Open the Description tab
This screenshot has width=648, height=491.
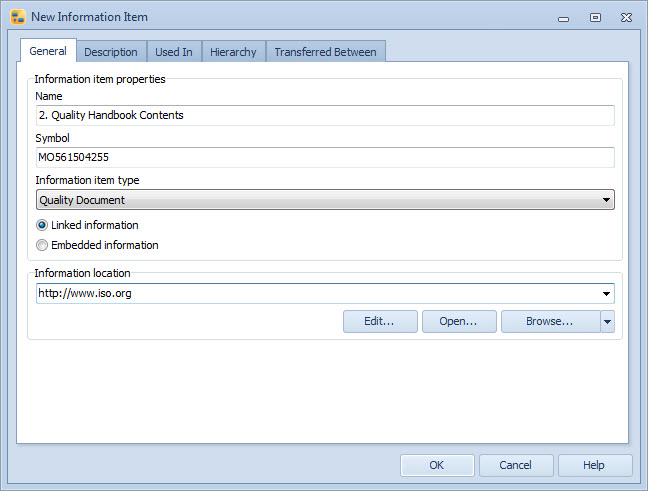tap(111, 52)
